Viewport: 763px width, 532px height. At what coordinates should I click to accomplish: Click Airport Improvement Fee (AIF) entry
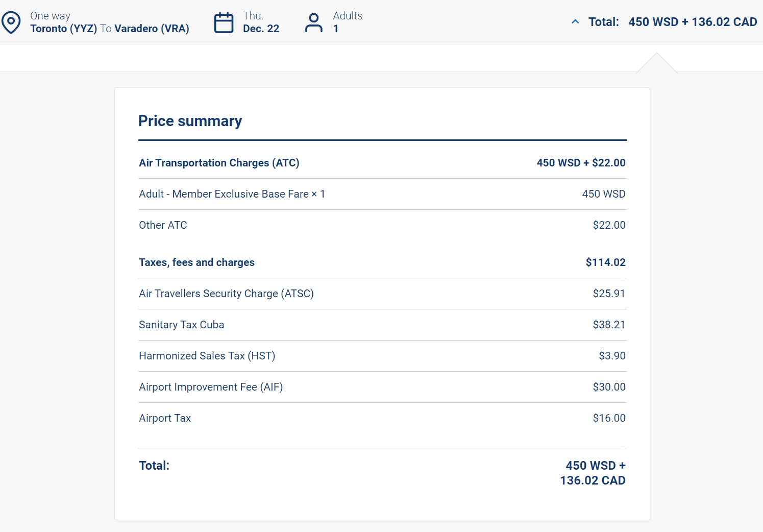pyautogui.click(x=211, y=387)
